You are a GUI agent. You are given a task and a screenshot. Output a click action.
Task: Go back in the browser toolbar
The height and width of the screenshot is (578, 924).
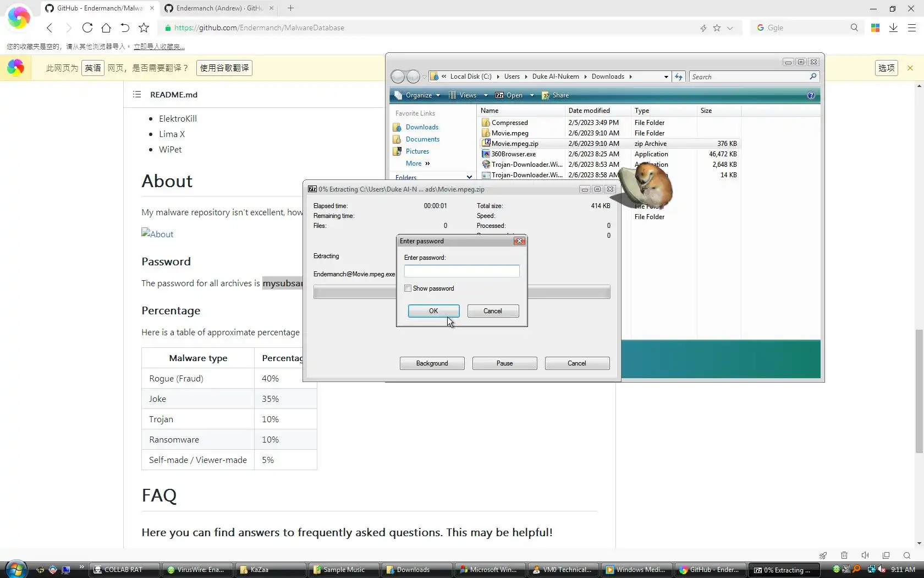pyautogui.click(x=50, y=28)
